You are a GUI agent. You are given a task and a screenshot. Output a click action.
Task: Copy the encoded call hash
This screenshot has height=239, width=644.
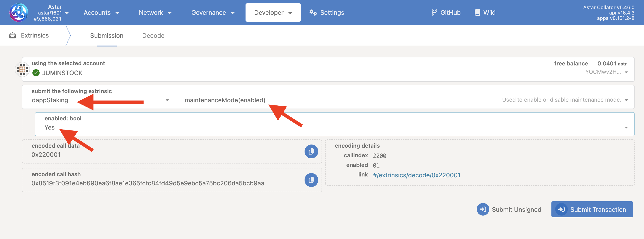[x=311, y=180]
